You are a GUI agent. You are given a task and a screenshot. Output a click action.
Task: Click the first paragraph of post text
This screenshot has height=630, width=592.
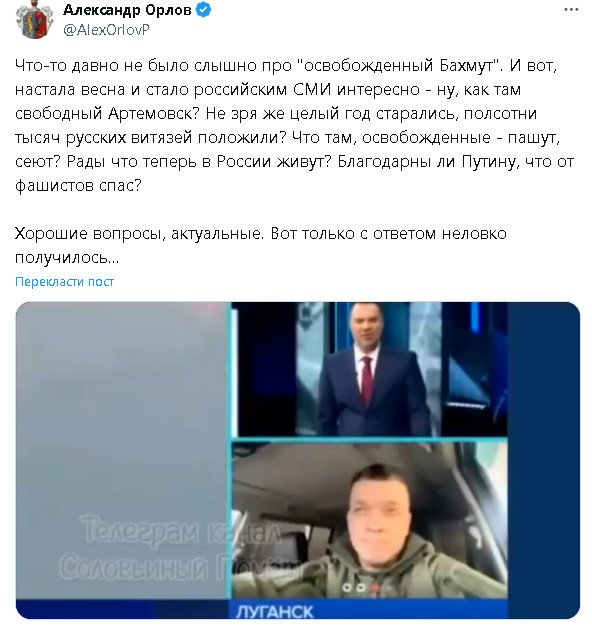click(x=295, y=125)
